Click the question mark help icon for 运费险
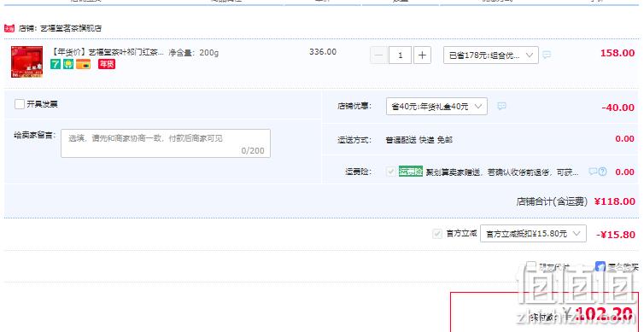The height and width of the screenshot is (332, 644). pyautogui.click(x=602, y=172)
